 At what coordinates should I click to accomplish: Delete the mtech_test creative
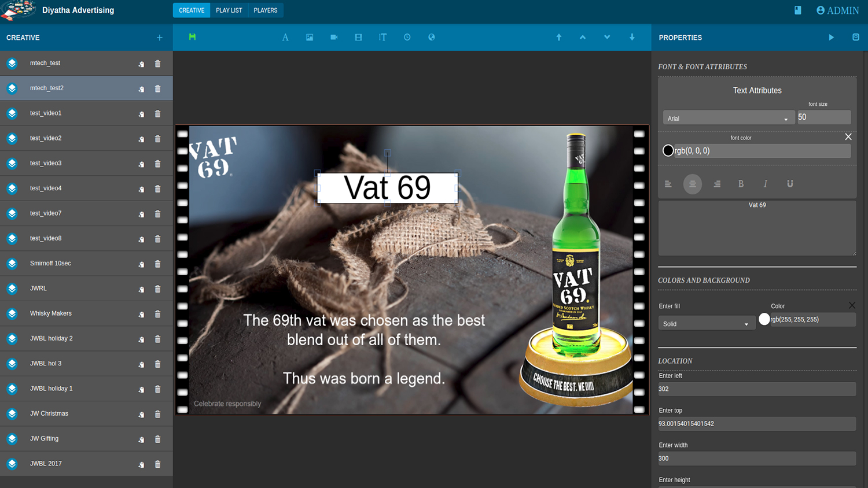click(x=157, y=64)
